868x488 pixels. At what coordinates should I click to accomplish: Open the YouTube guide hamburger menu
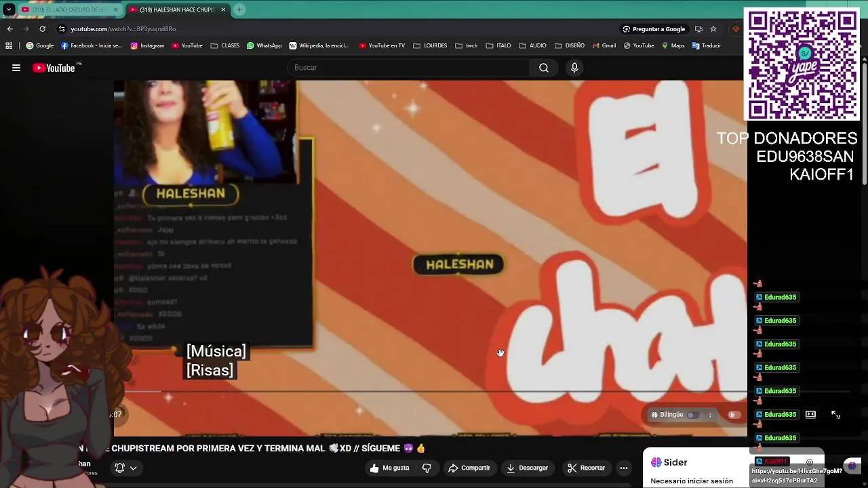[x=16, y=68]
